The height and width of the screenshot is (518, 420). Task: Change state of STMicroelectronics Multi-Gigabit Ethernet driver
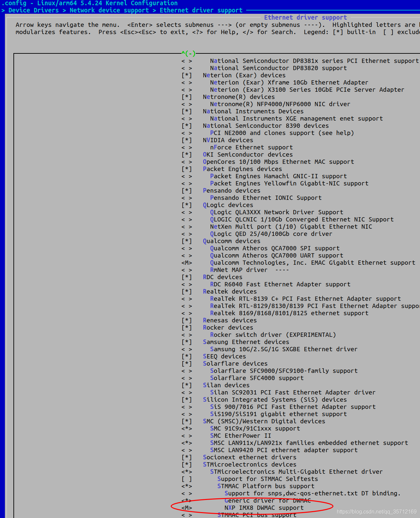187,472
